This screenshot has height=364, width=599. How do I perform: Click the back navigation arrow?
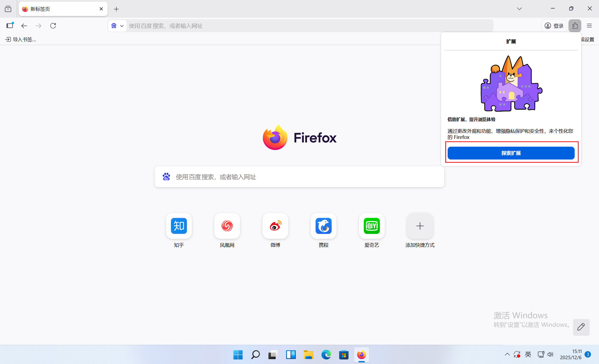tap(24, 26)
